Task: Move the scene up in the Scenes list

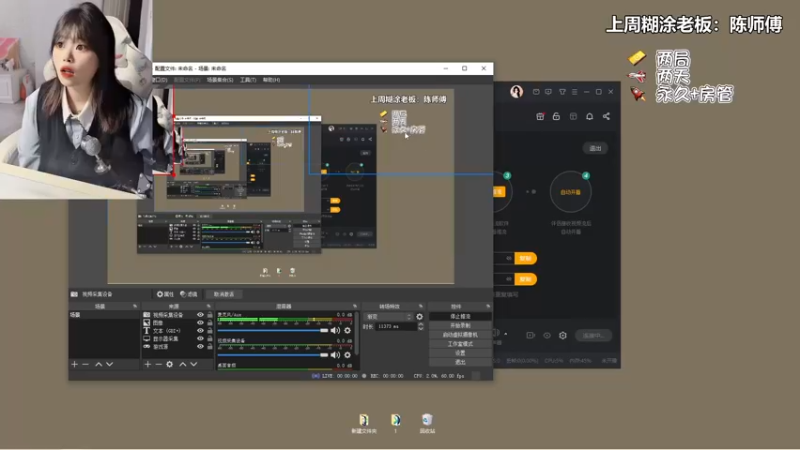Action: [x=98, y=364]
